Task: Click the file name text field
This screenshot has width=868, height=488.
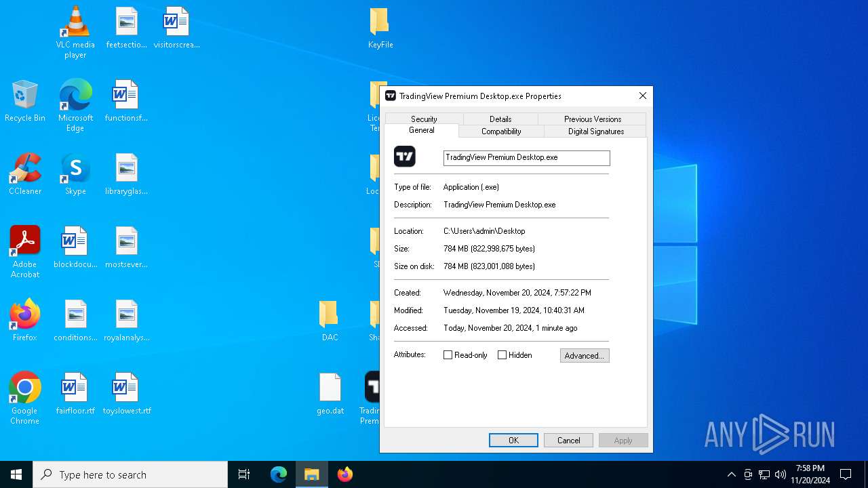Action: point(526,158)
